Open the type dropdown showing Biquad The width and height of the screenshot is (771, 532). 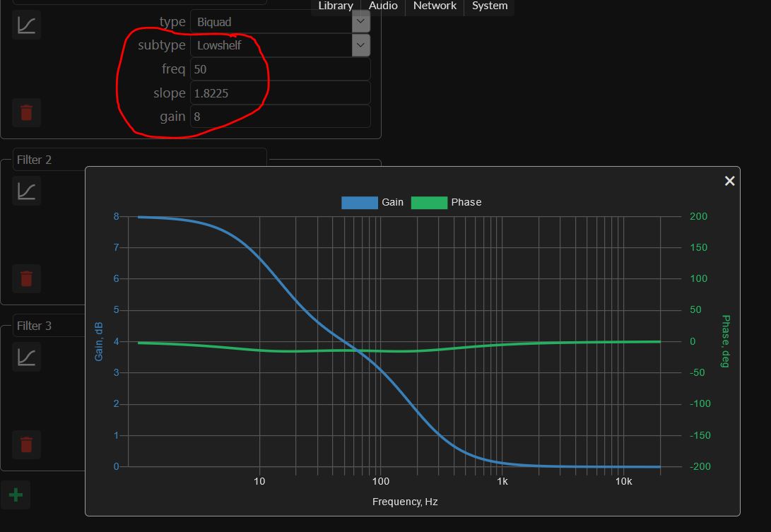tap(281, 22)
